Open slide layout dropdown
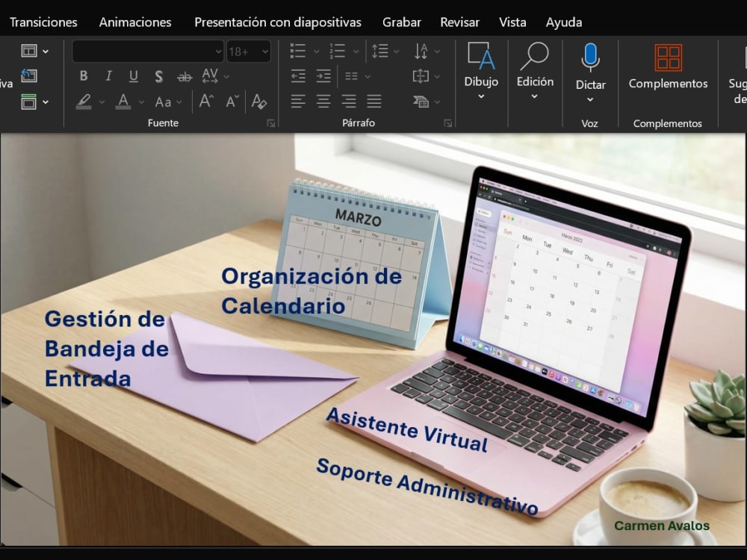Image resolution: width=747 pixels, height=560 pixels. point(35,51)
